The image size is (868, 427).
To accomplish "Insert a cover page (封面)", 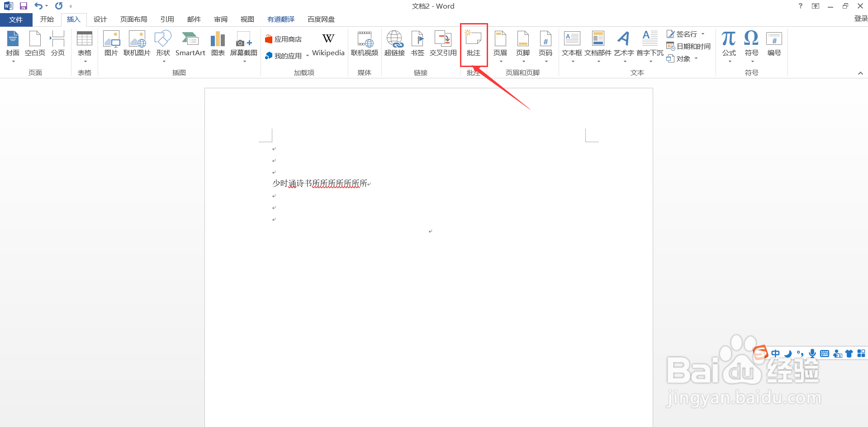I will coord(13,46).
